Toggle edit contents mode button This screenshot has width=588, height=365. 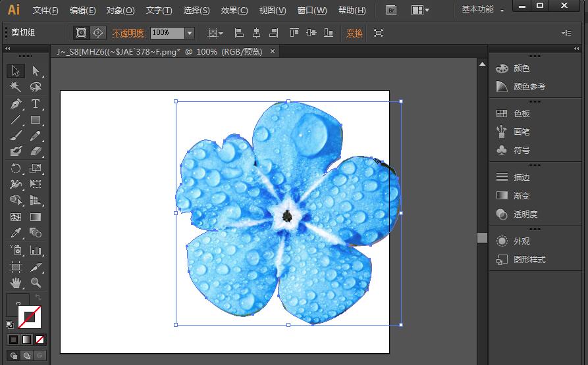97,33
